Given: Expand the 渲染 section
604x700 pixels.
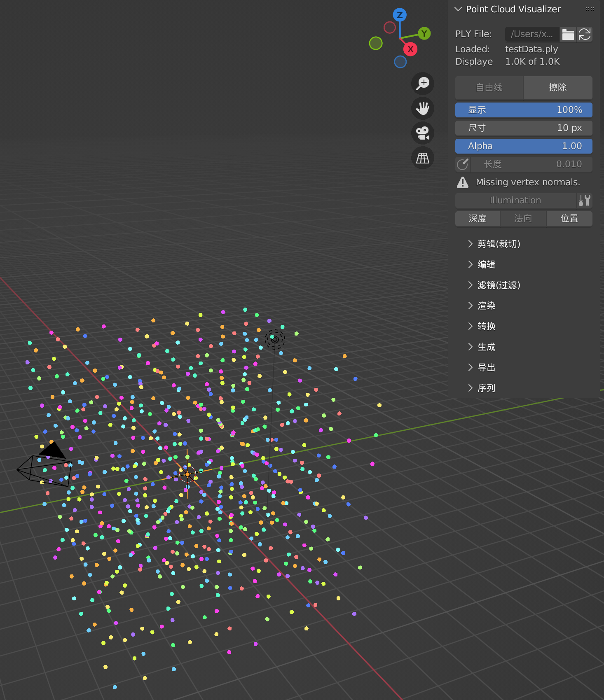Looking at the screenshot, I should point(471,306).
